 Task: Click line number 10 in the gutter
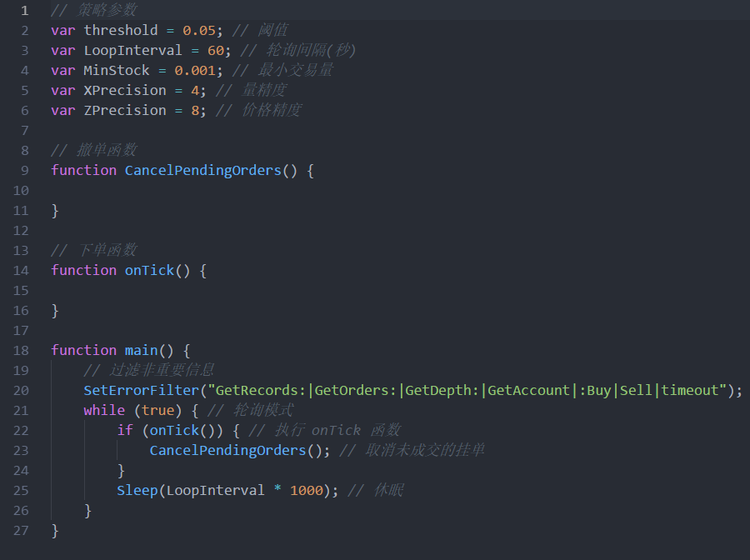pyautogui.click(x=21, y=191)
